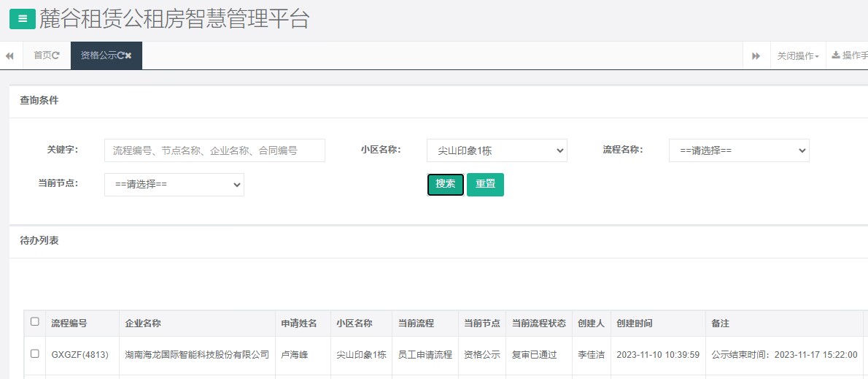Open the 关闭操作 dropdown menu
Screen dimensions: 868x379
tap(797, 56)
